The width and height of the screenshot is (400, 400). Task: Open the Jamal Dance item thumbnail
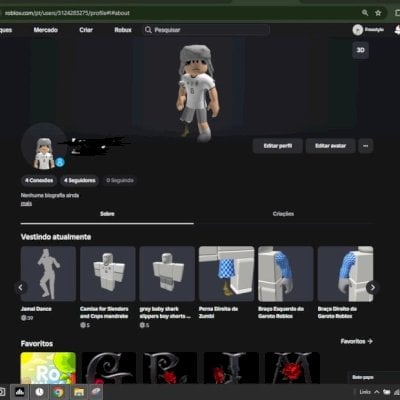[x=48, y=274]
